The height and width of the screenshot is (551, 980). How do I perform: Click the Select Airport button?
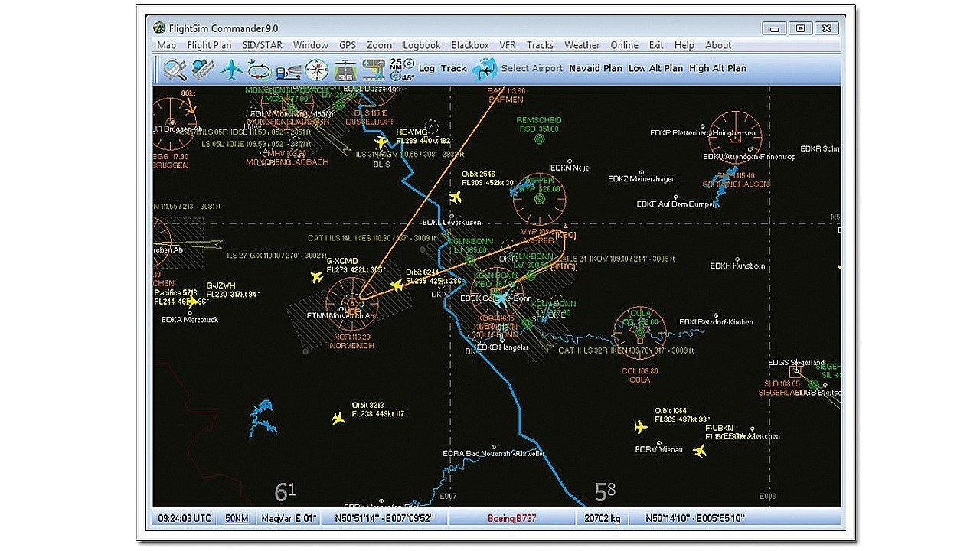(x=532, y=69)
